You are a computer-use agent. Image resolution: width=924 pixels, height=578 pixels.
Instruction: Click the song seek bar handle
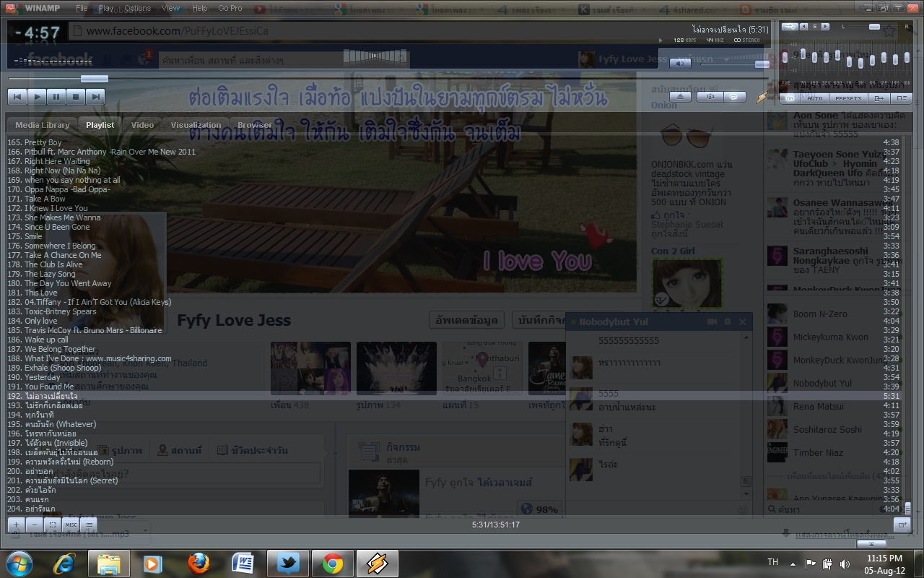(95, 79)
